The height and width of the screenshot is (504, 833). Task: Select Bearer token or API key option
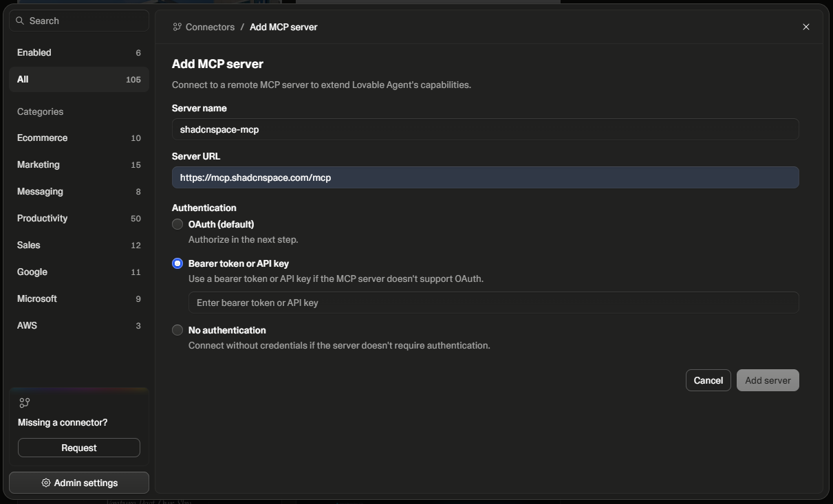[x=177, y=263]
